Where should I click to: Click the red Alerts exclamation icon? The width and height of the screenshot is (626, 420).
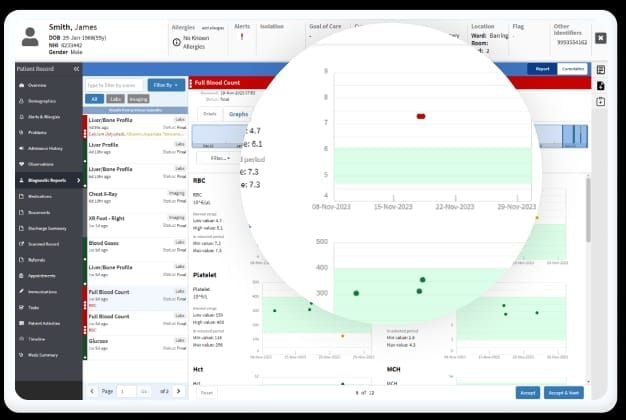[241, 37]
